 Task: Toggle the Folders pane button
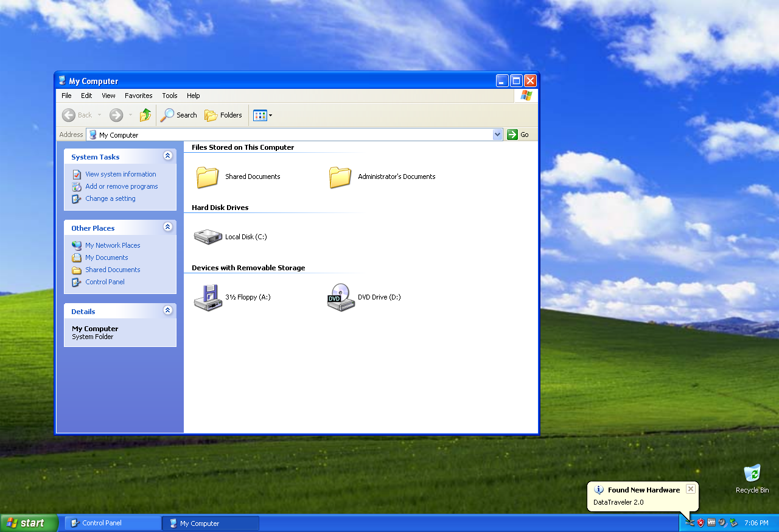point(223,115)
